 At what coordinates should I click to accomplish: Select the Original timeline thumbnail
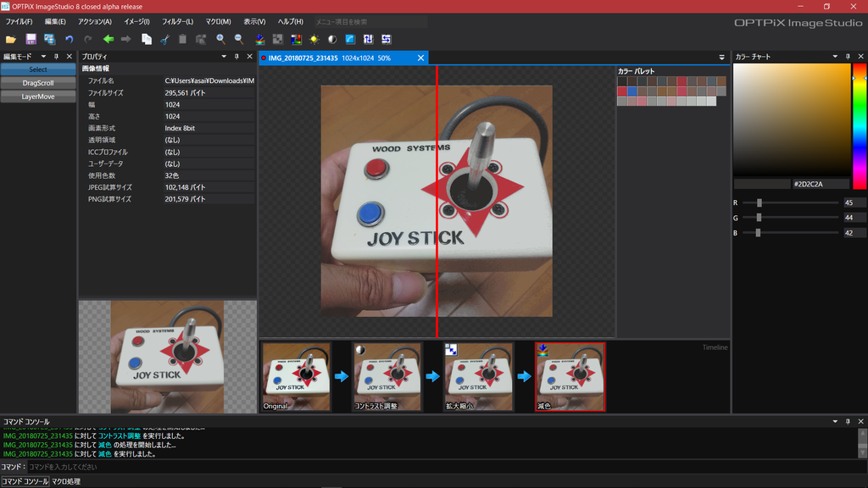click(x=296, y=376)
